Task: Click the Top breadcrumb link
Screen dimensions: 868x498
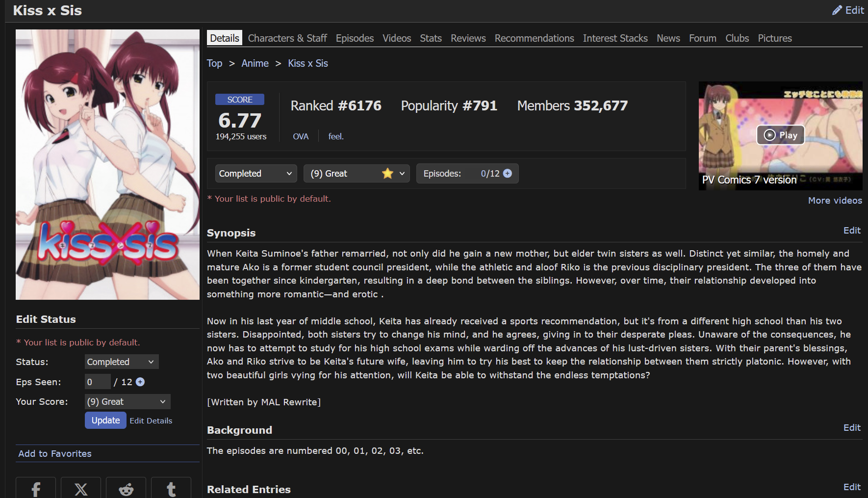Action: click(214, 63)
